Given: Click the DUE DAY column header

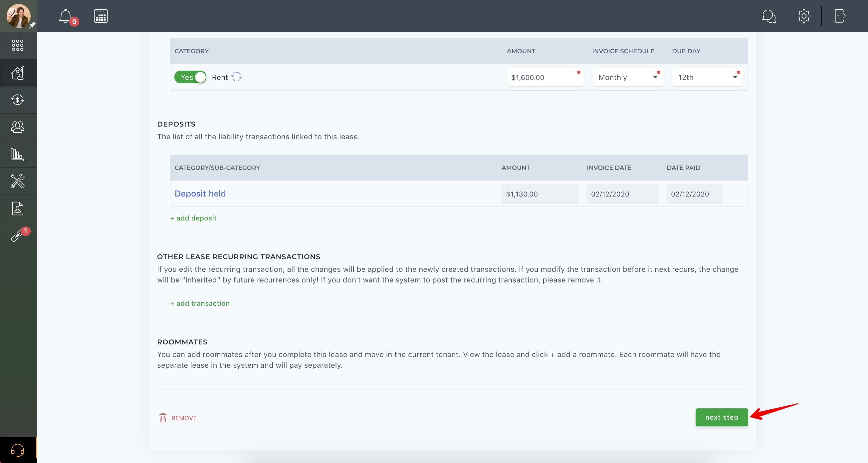Looking at the screenshot, I should 686,51.
